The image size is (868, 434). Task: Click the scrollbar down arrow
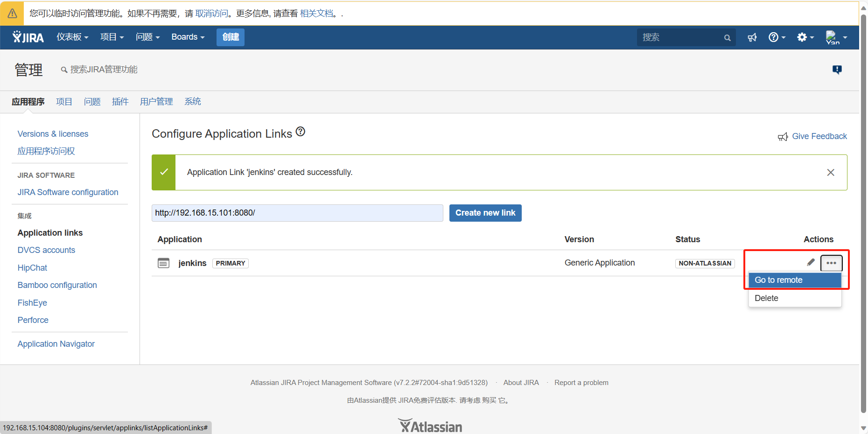[864, 428]
